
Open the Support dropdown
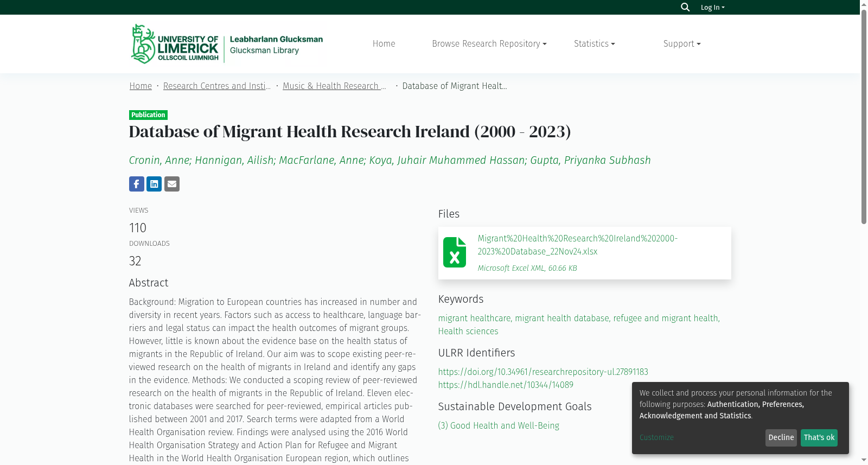[682, 43]
